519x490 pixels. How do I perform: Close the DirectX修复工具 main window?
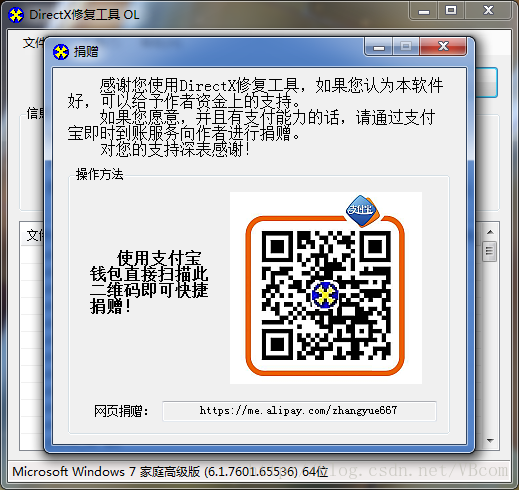[x=488, y=11]
